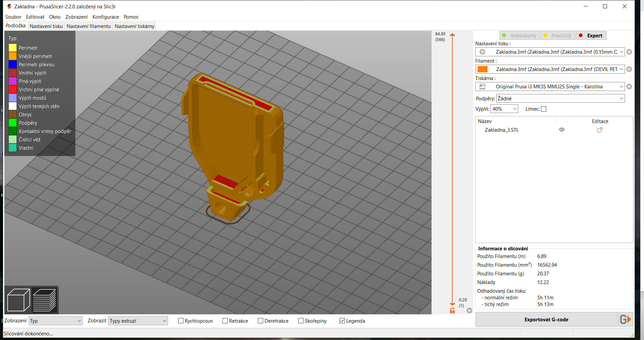Click the unlock icon below the layer slider
The image size is (644, 340).
pos(452,310)
